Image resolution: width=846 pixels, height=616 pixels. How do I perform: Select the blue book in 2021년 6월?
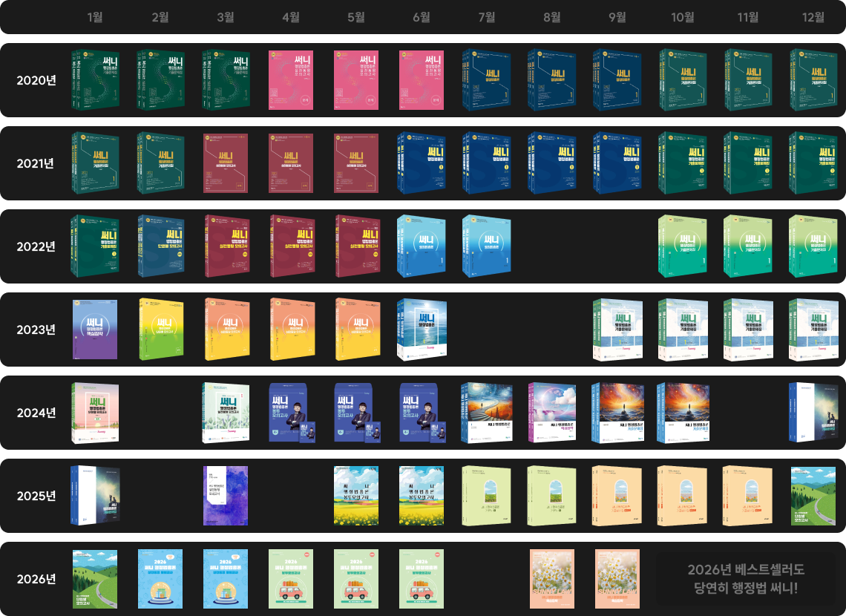pos(422,163)
